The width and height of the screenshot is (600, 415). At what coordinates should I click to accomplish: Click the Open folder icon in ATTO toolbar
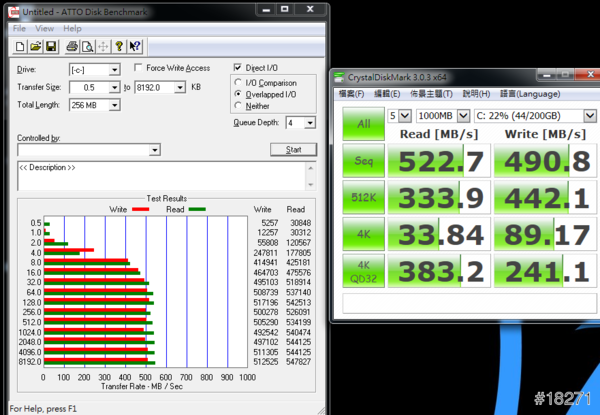click(36, 46)
